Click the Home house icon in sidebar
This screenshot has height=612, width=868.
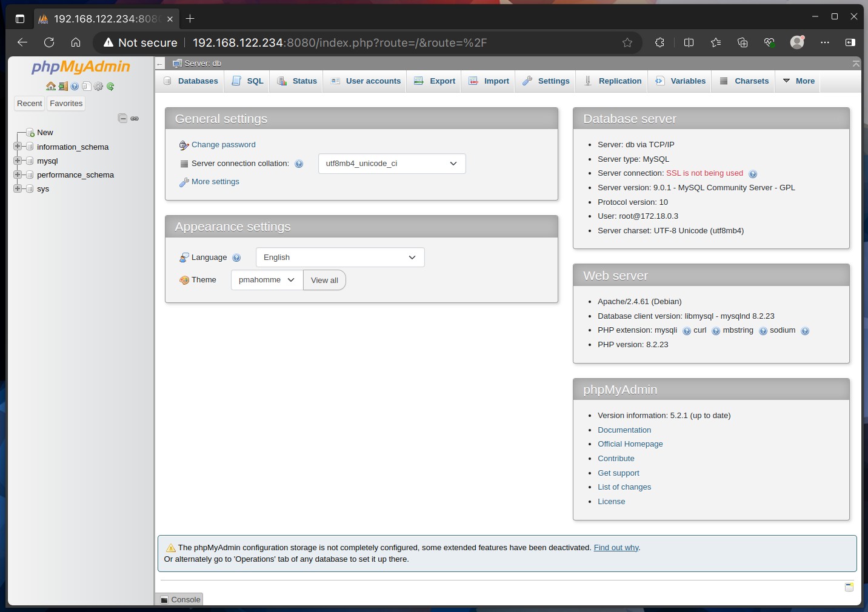(51, 86)
